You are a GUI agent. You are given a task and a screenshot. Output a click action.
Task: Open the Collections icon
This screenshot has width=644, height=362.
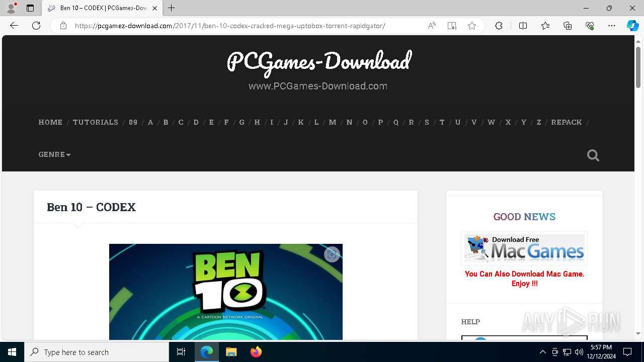(x=568, y=26)
